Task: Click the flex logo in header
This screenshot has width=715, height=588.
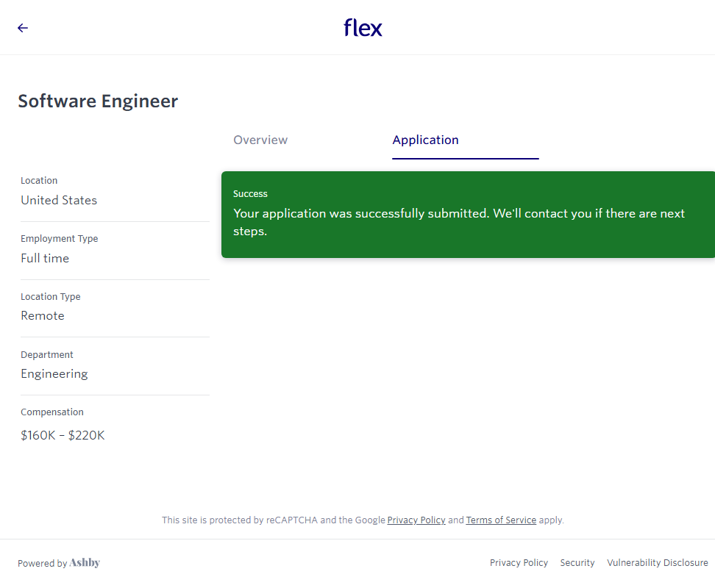Action: tap(363, 28)
